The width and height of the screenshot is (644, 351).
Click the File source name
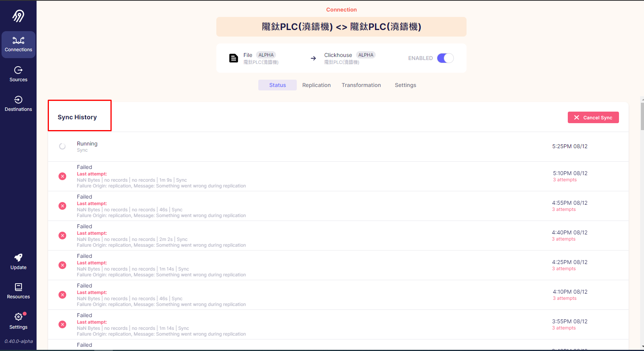coord(248,55)
